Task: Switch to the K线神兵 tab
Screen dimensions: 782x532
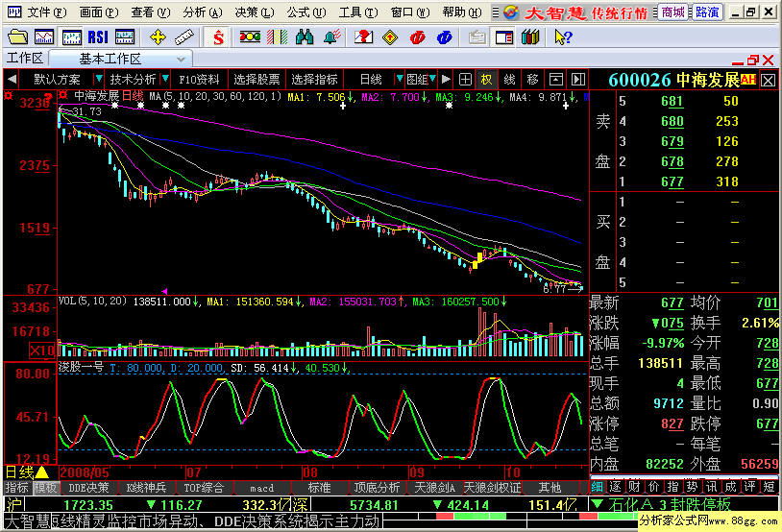Action: click(146, 488)
